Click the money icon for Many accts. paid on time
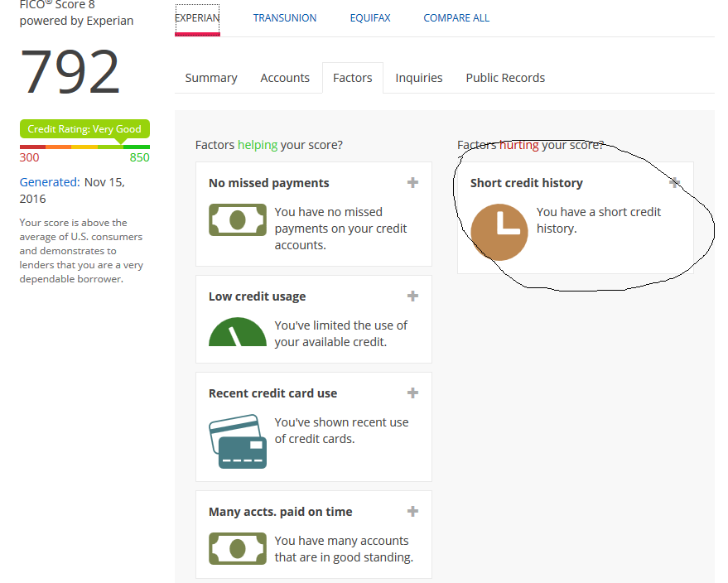 tap(237, 548)
